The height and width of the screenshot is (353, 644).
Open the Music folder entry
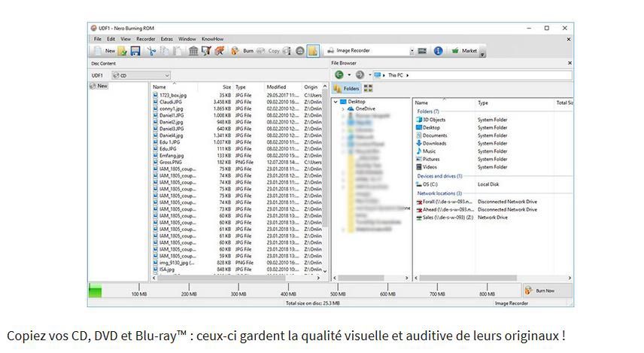click(x=426, y=151)
